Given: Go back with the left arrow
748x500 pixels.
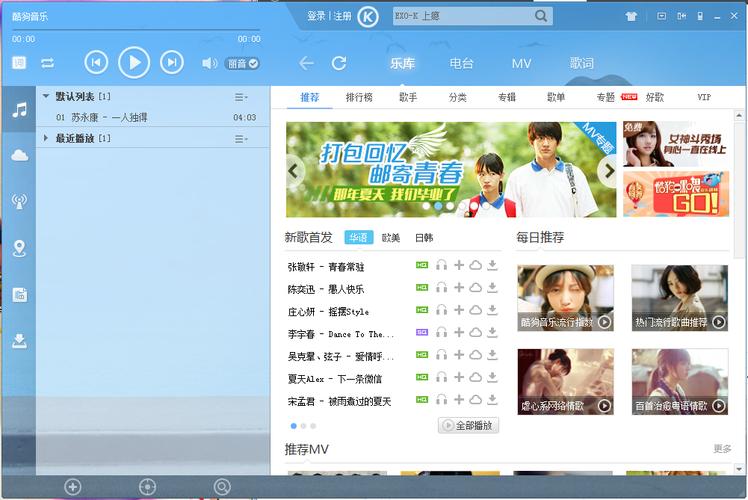Looking at the screenshot, I should [306, 63].
